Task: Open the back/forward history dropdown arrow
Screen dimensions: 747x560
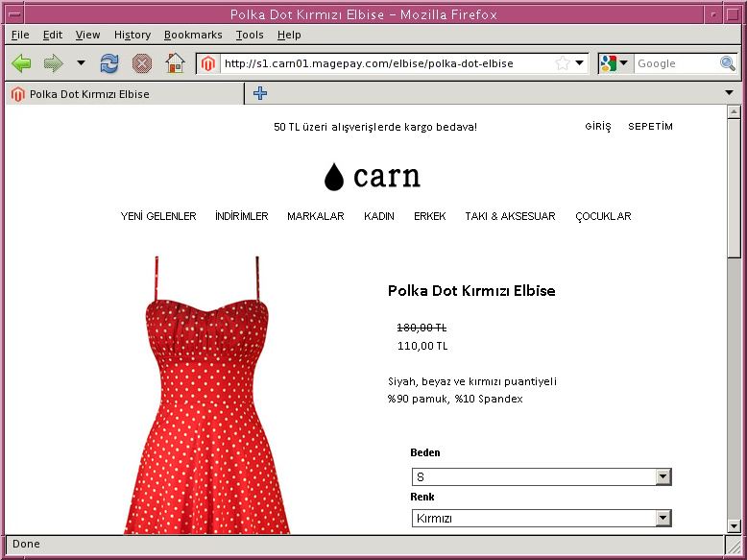Action: (81, 62)
